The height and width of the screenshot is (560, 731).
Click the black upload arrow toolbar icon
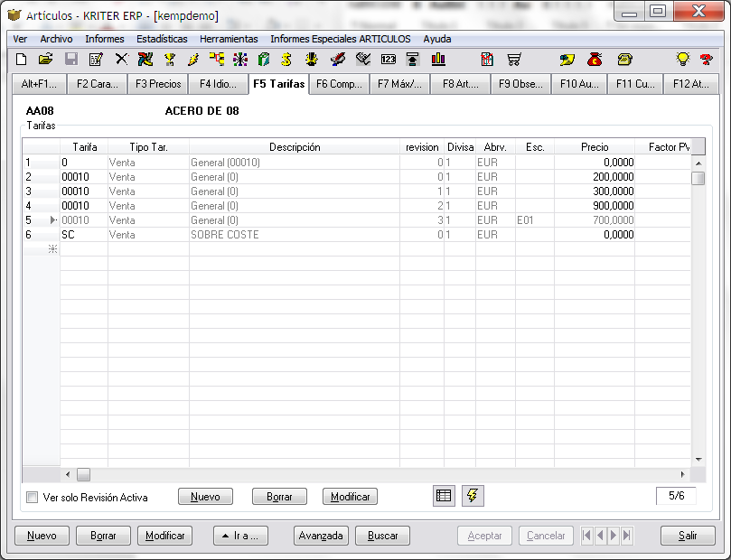pyautogui.click(x=413, y=60)
